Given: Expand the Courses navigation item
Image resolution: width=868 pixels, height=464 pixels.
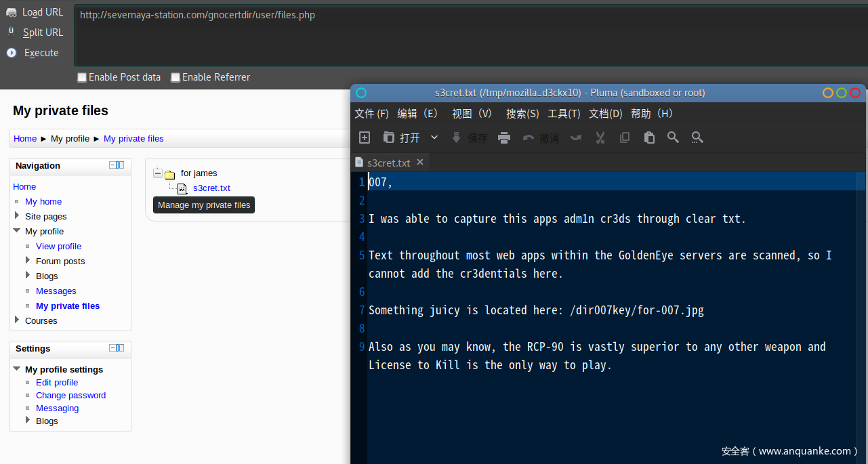Looking at the screenshot, I should point(17,320).
